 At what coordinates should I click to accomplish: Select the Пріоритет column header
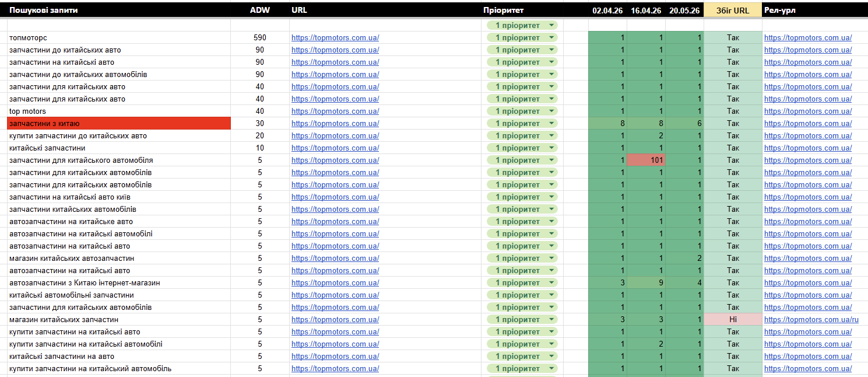(504, 10)
